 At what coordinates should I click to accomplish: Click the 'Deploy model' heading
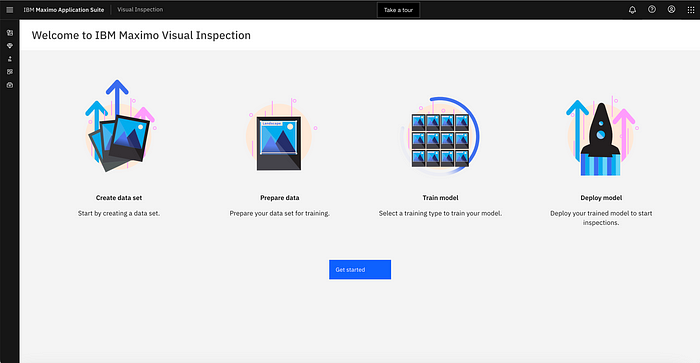pyautogui.click(x=601, y=198)
